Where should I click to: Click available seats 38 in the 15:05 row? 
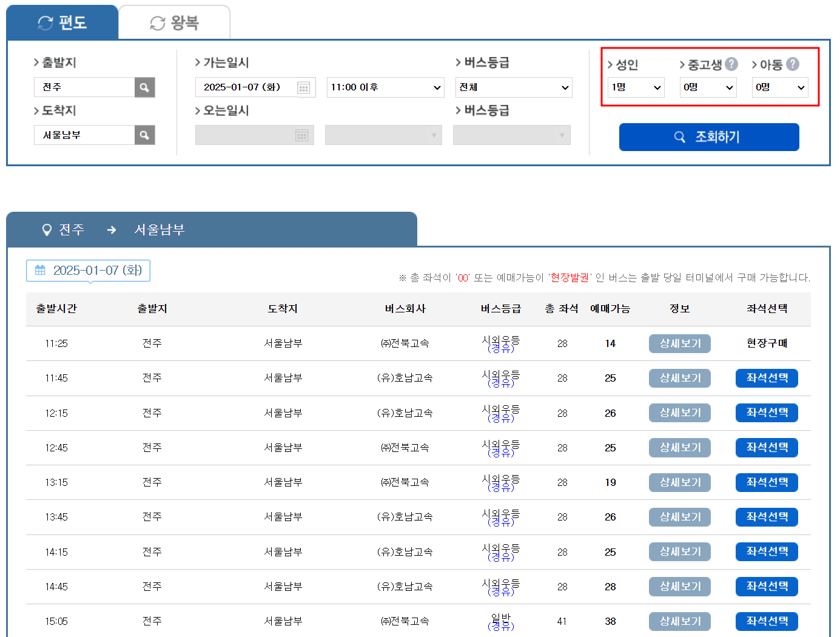610,621
